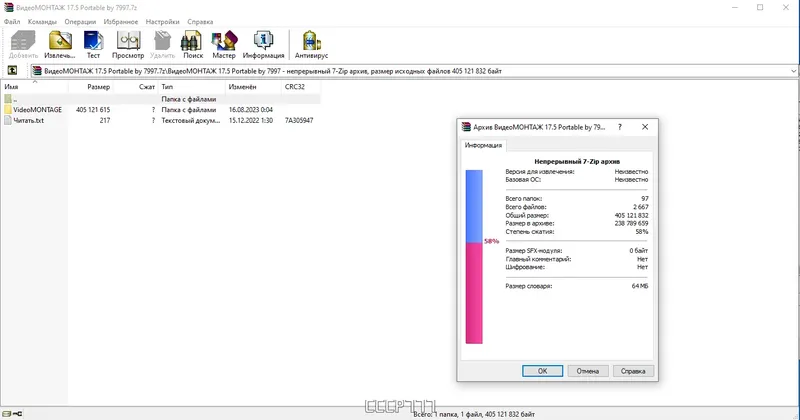Click the 16.08.2023 0:04 date cell
Image resolution: width=800 pixels, height=420 pixels.
[251, 110]
